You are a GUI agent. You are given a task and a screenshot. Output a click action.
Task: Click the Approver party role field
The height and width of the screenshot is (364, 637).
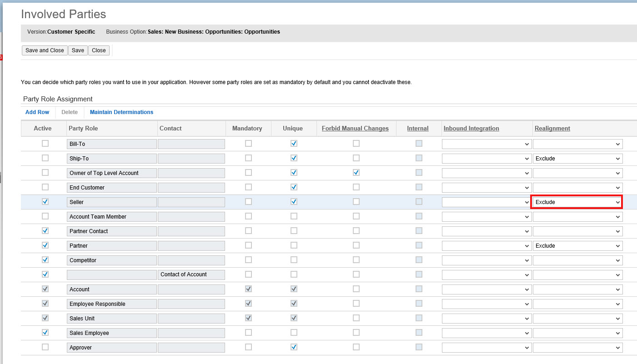point(112,348)
